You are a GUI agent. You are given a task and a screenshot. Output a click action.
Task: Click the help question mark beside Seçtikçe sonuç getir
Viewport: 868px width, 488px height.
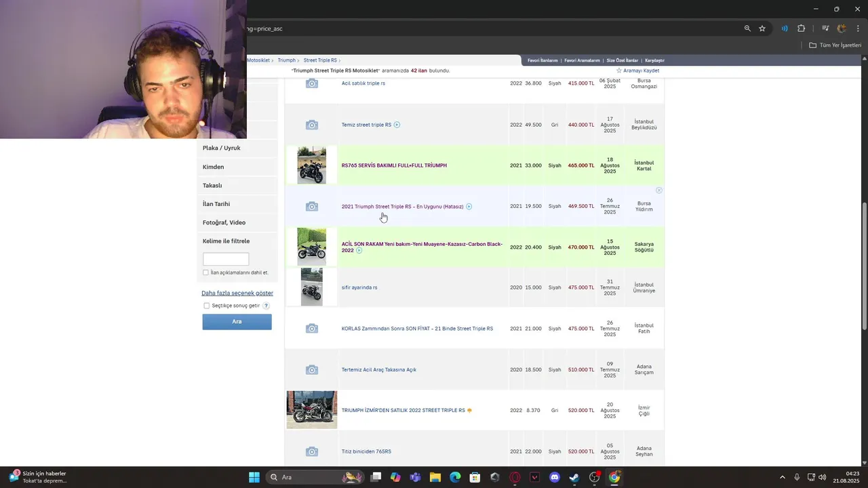(266, 306)
